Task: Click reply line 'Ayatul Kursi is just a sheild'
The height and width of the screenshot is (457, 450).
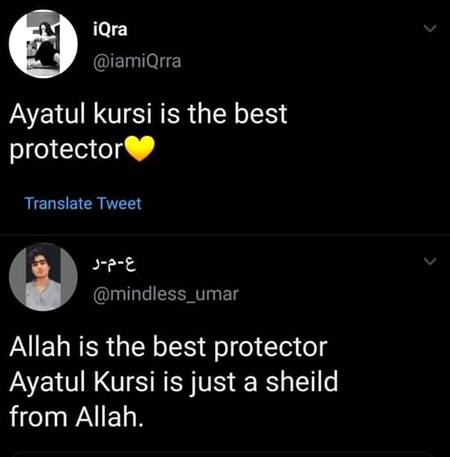Action: pyautogui.click(x=174, y=382)
